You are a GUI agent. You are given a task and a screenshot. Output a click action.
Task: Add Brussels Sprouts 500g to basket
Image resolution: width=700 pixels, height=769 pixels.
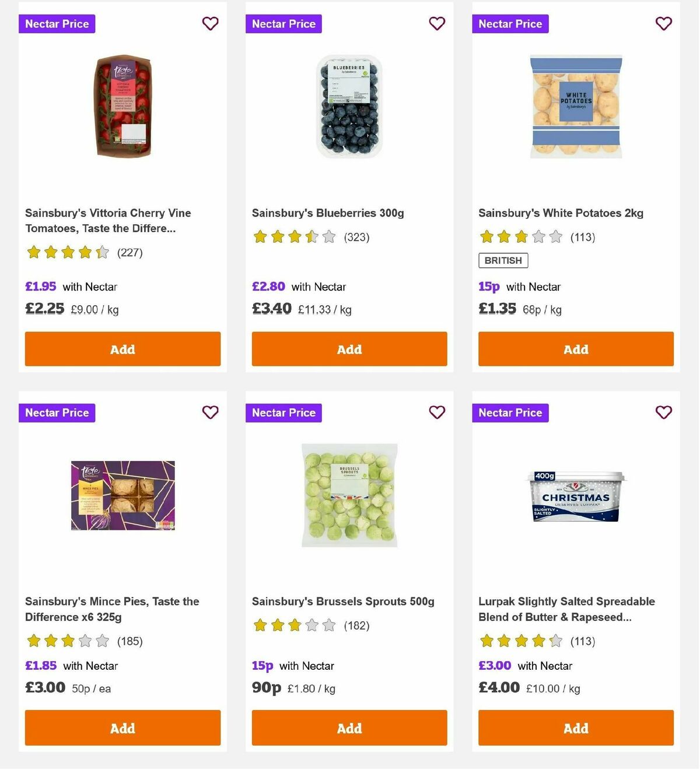(x=349, y=728)
